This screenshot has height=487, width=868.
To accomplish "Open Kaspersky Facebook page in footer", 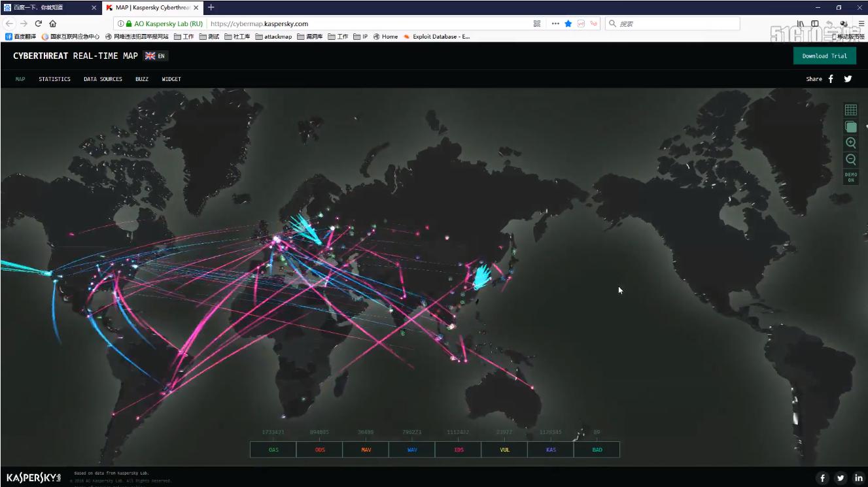I will click(x=823, y=478).
